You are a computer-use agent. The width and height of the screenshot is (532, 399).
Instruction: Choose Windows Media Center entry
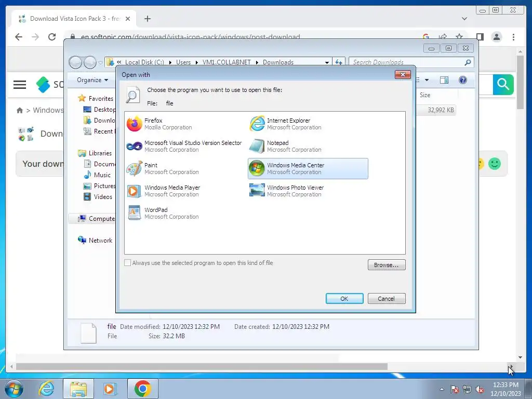(308, 169)
